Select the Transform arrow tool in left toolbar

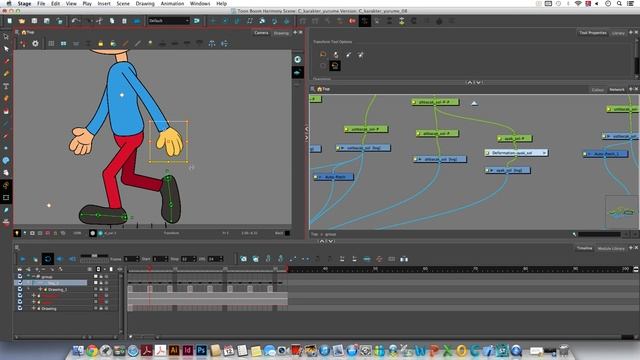6,36
